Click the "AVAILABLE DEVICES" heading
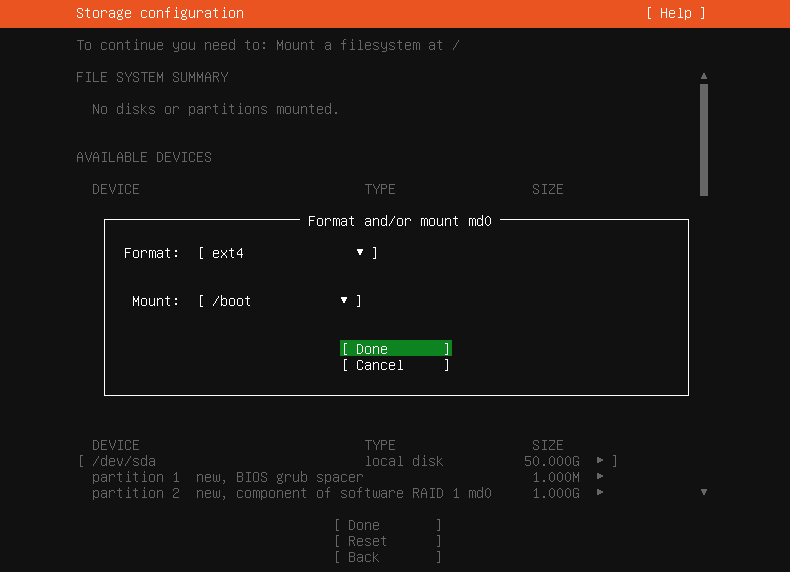The height and width of the screenshot is (572, 790). coord(144,157)
